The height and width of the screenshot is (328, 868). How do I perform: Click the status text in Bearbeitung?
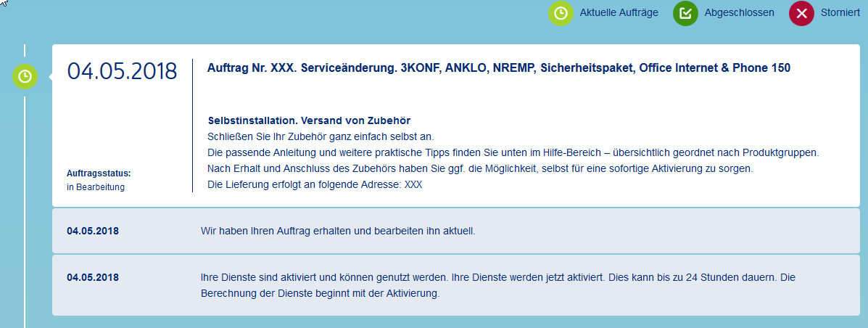point(95,187)
